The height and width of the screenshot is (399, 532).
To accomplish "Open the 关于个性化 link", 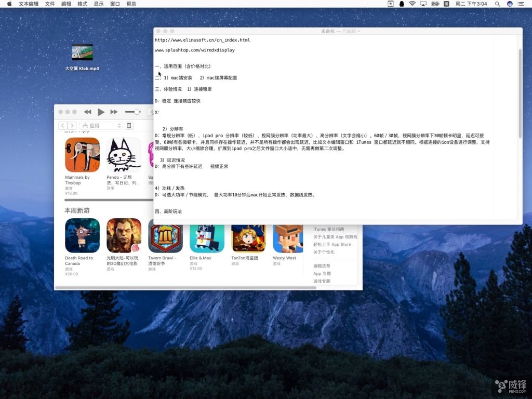I will click(324, 252).
